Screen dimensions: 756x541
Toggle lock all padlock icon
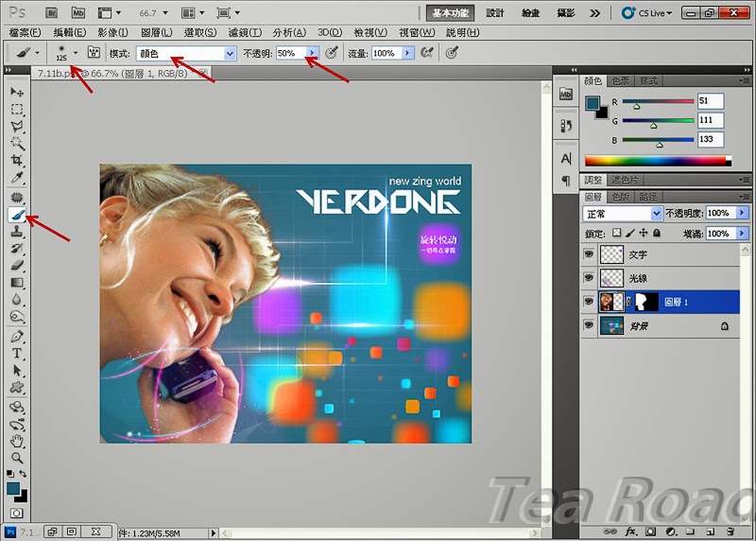[657, 233]
